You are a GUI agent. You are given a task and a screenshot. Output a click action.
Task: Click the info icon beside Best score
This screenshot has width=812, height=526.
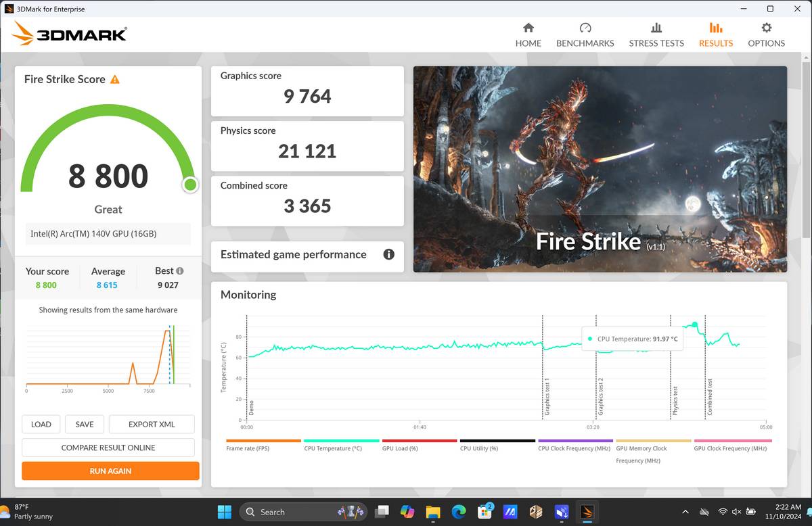(180, 270)
